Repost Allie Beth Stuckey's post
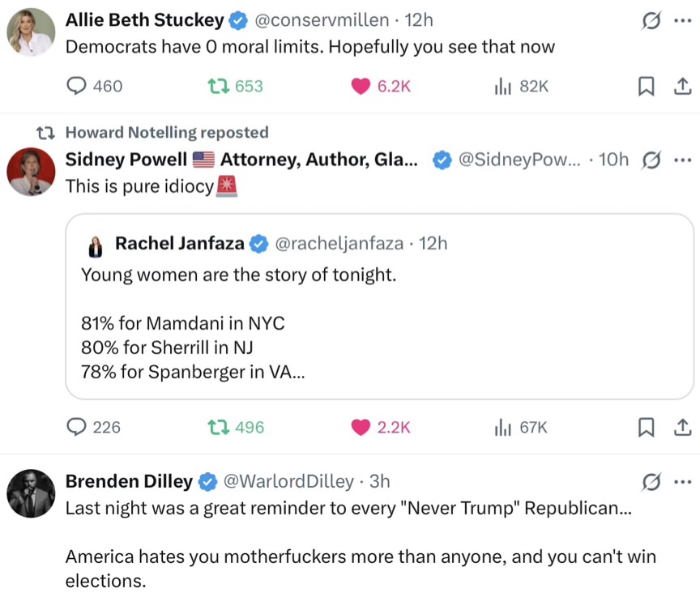700x597 pixels. tap(218, 86)
